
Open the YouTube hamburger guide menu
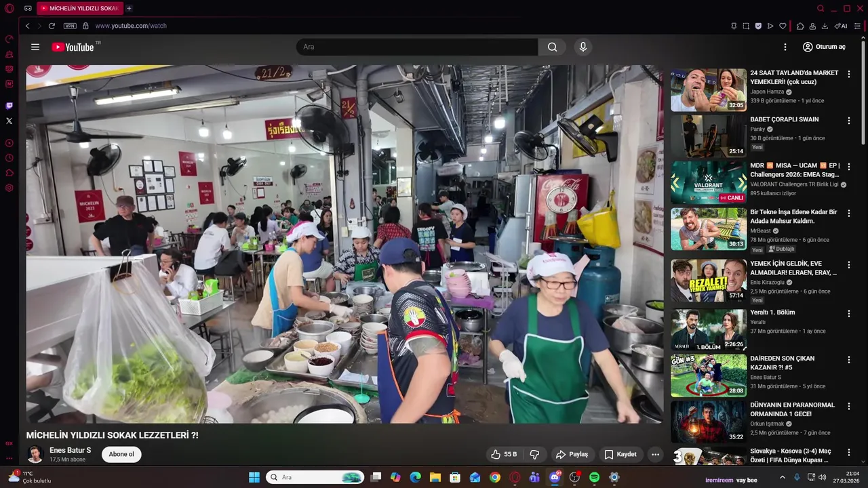[35, 47]
